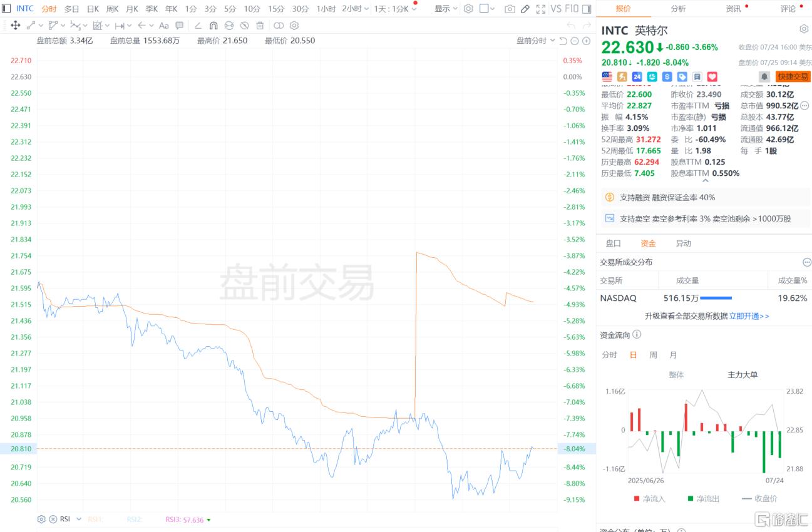
Task: Switch to 周K chart tab
Action: (112, 9)
